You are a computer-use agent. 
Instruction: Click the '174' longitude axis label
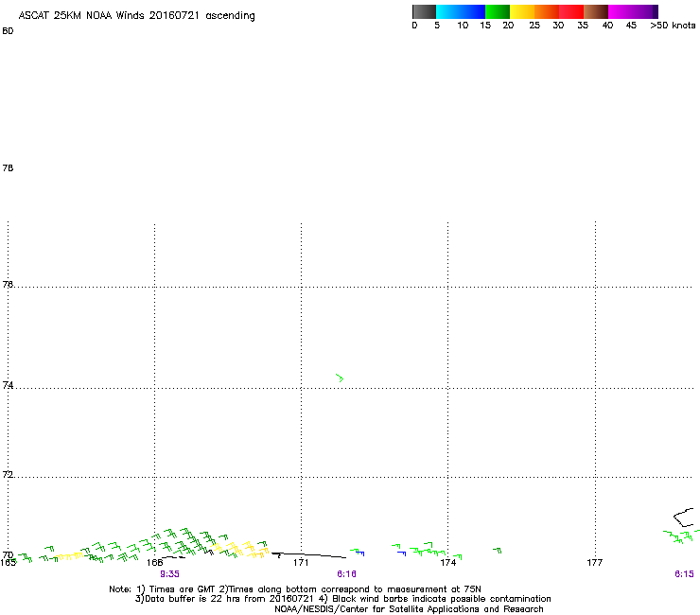pyautogui.click(x=447, y=562)
